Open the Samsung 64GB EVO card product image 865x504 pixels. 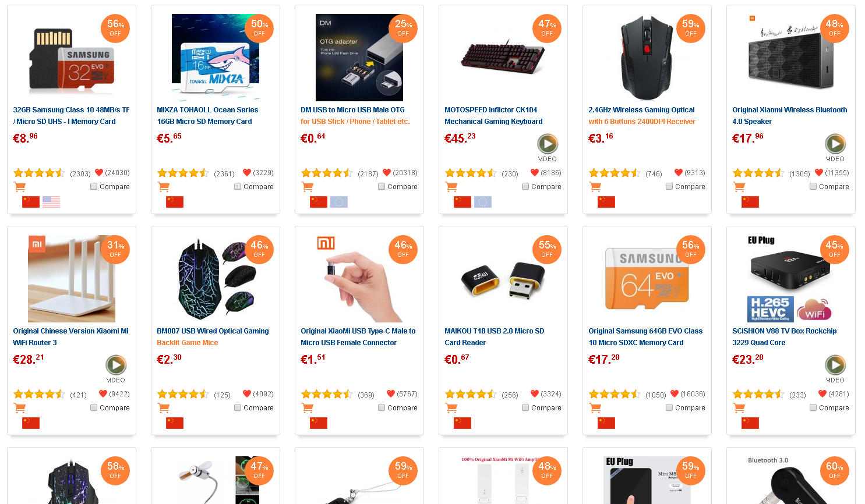coord(647,279)
